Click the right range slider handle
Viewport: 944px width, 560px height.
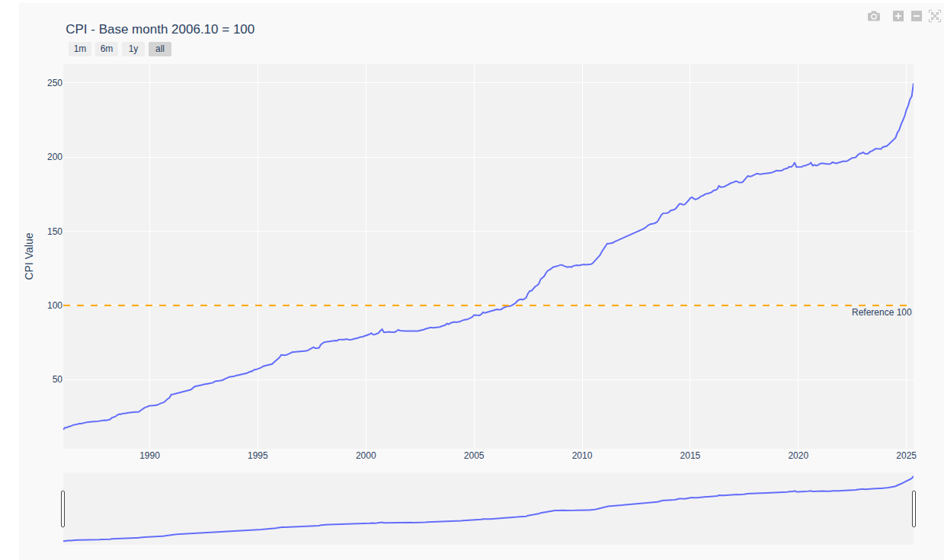(x=914, y=509)
